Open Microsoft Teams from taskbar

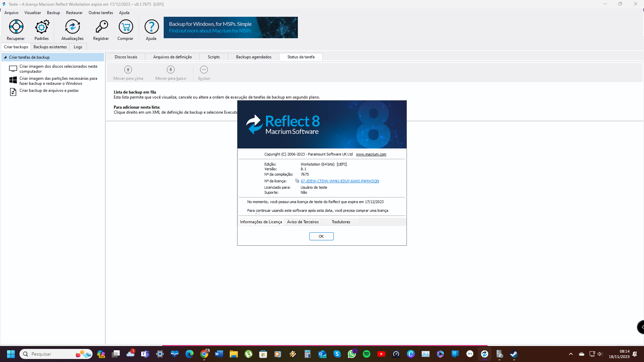(145, 354)
